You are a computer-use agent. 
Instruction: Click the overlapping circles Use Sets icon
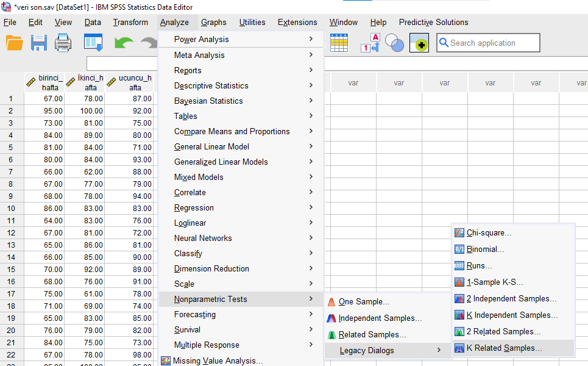pos(395,43)
